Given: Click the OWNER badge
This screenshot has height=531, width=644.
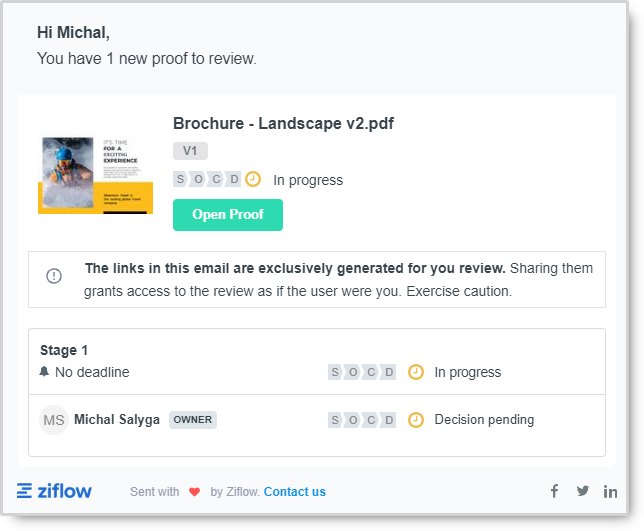Looking at the screenshot, I should point(193,420).
